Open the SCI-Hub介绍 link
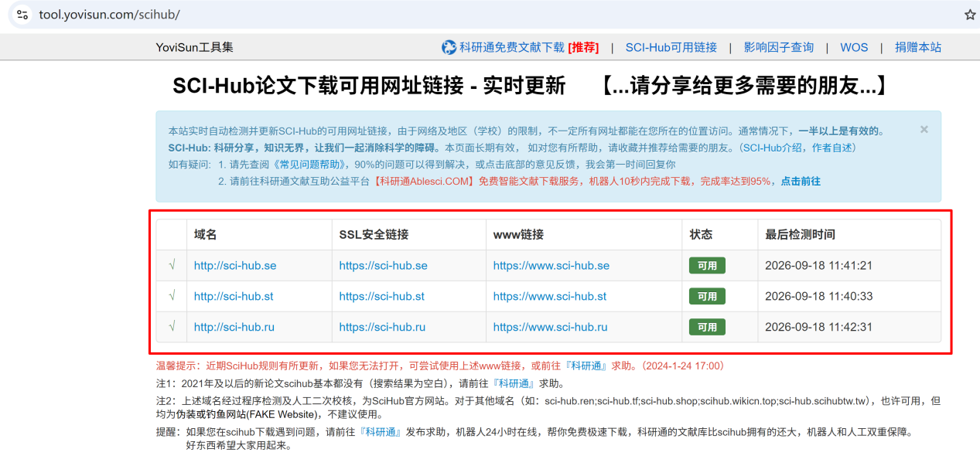The height and width of the screenshot is (466, 980). [773, 148]
